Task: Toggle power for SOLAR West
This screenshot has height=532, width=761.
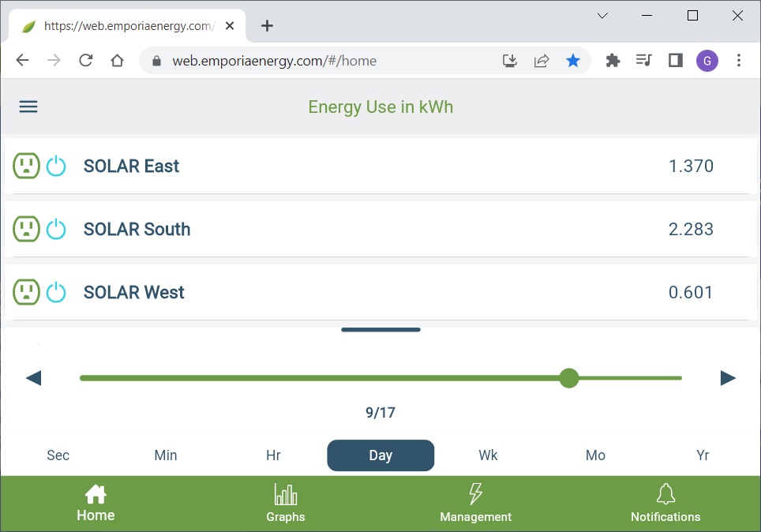Action: point(56,292)
